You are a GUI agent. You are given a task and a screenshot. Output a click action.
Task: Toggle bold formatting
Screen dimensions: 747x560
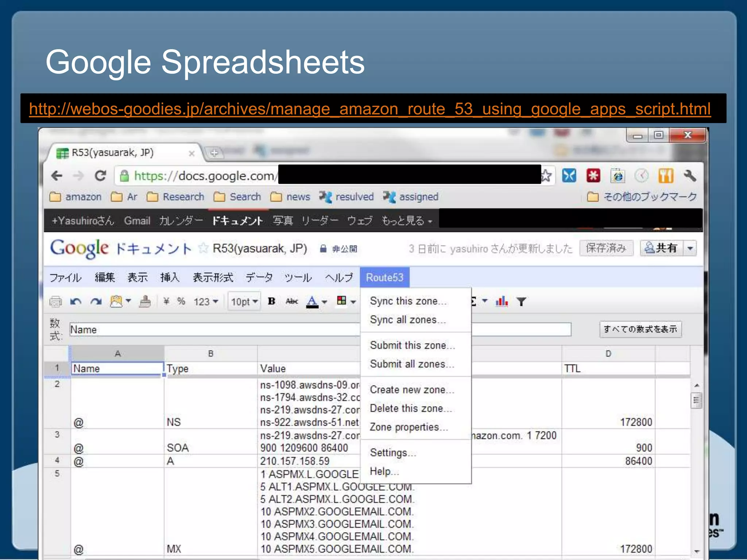[x=271, y=301]
